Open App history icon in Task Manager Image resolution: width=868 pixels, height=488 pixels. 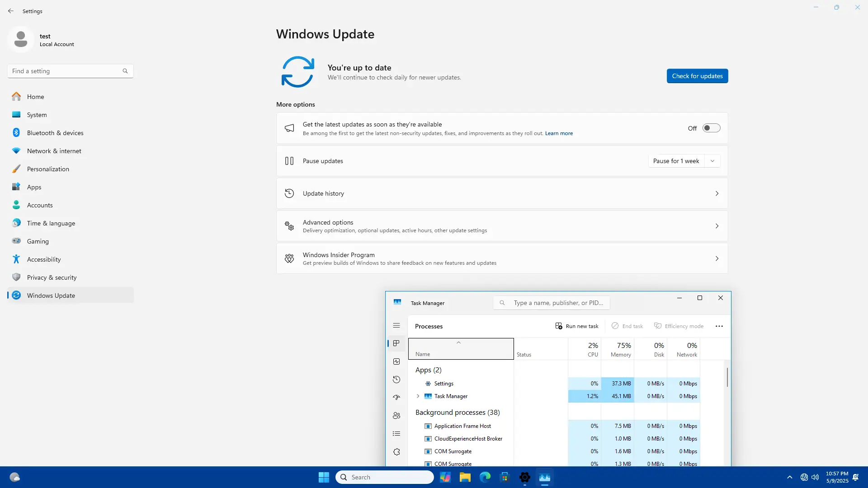pos(396,380)
